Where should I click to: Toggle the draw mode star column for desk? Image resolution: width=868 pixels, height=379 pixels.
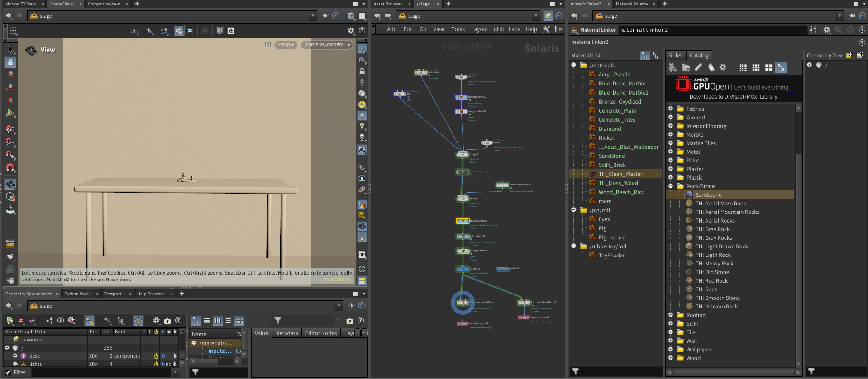(169, 356)
